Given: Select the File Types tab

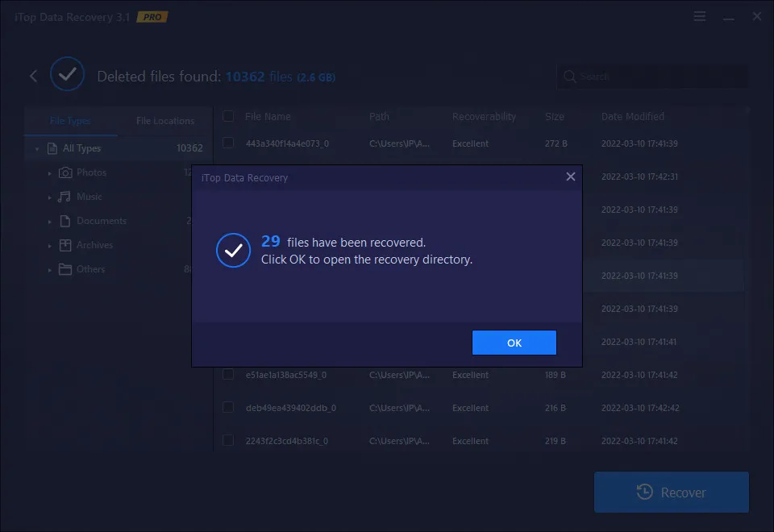Looking at the screenshot, I should 71,121.
